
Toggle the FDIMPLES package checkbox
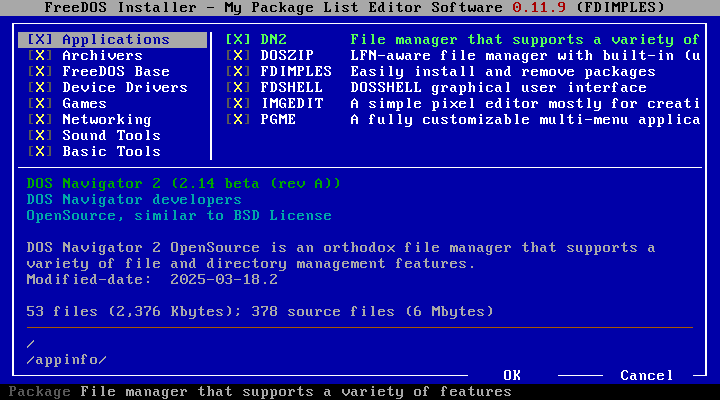(240, 72)
